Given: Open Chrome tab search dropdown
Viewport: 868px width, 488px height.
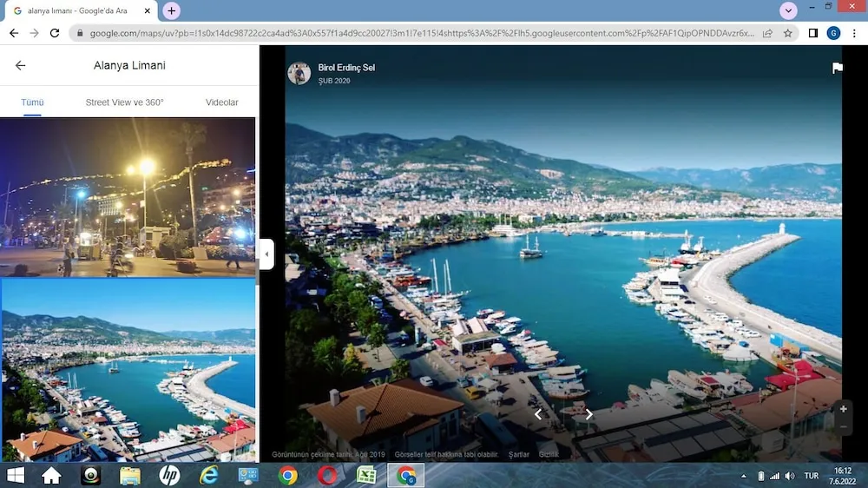Looking at the screenshot, I should coord(788,10).
